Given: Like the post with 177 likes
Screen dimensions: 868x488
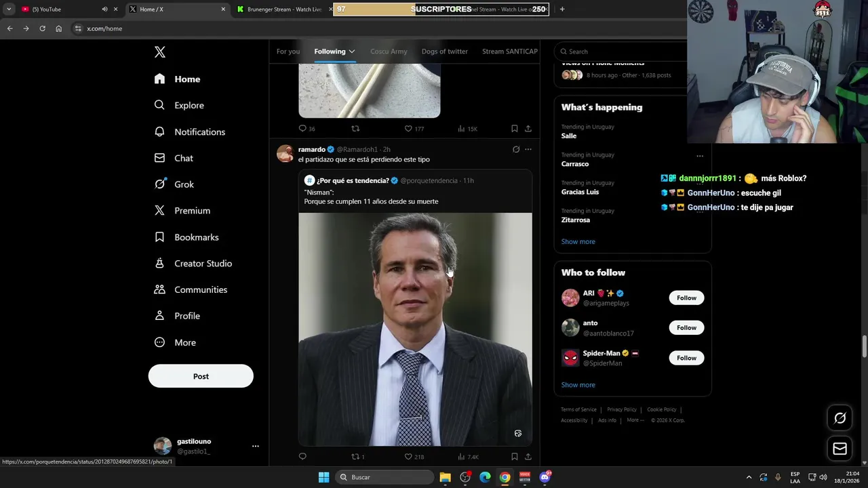Looking at the screenshot, I should coord(408,129).
